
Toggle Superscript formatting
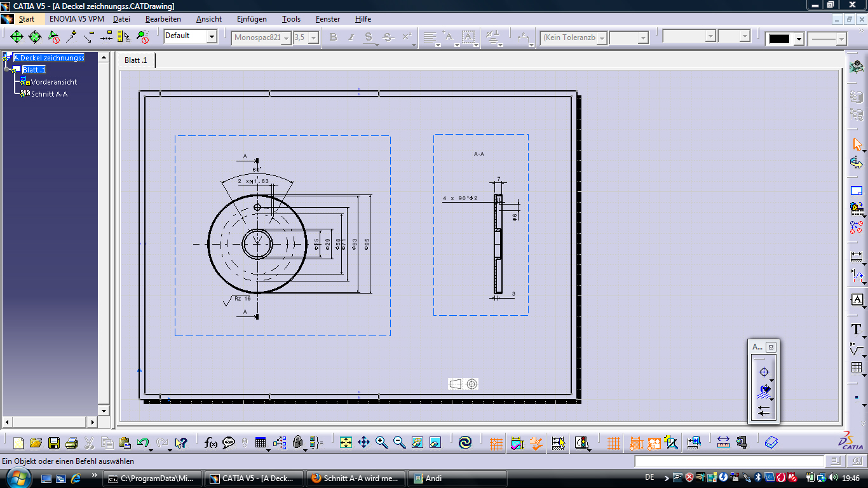(407, 37)
